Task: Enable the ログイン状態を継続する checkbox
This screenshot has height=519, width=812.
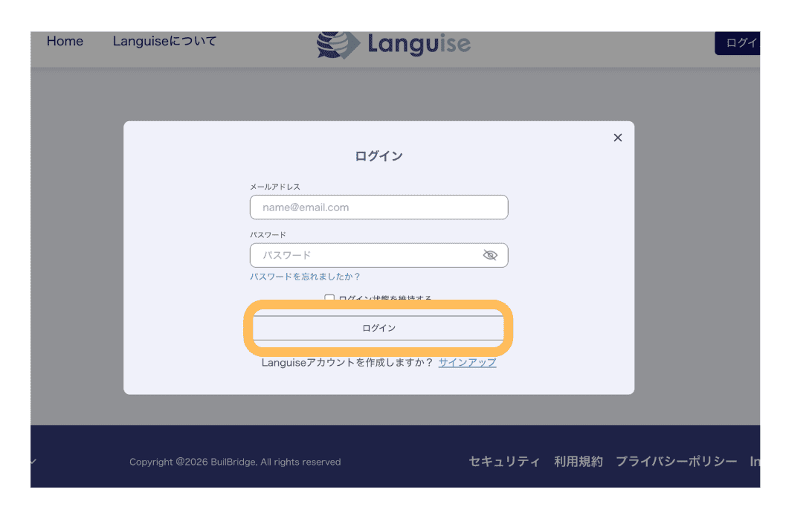Action: point(329,299)
